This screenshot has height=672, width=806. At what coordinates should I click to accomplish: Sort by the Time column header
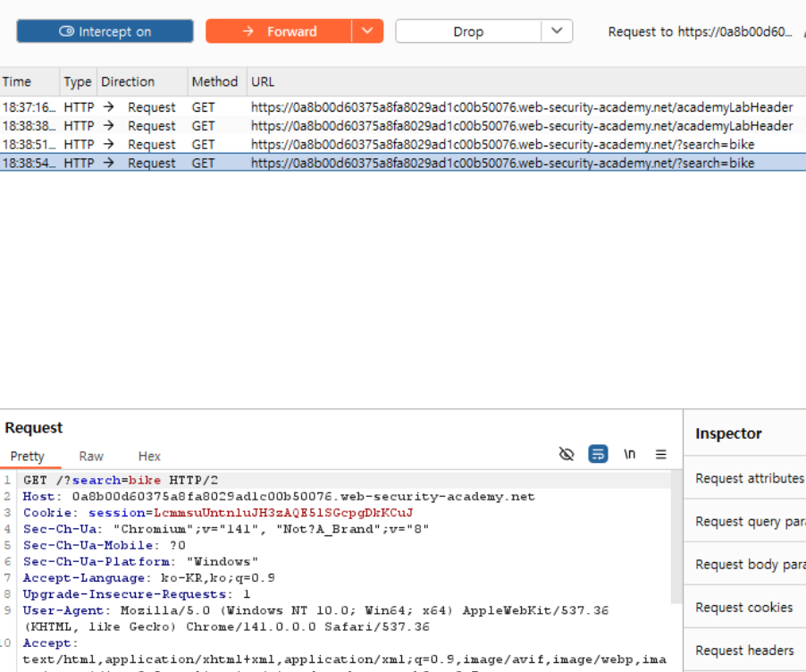point(29,81)
